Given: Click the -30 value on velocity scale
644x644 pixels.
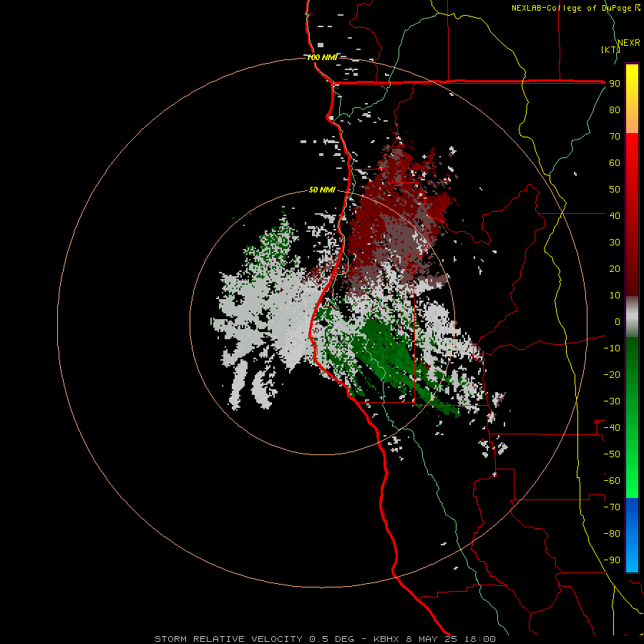Looking at the screenshot, I should [612, 401].
